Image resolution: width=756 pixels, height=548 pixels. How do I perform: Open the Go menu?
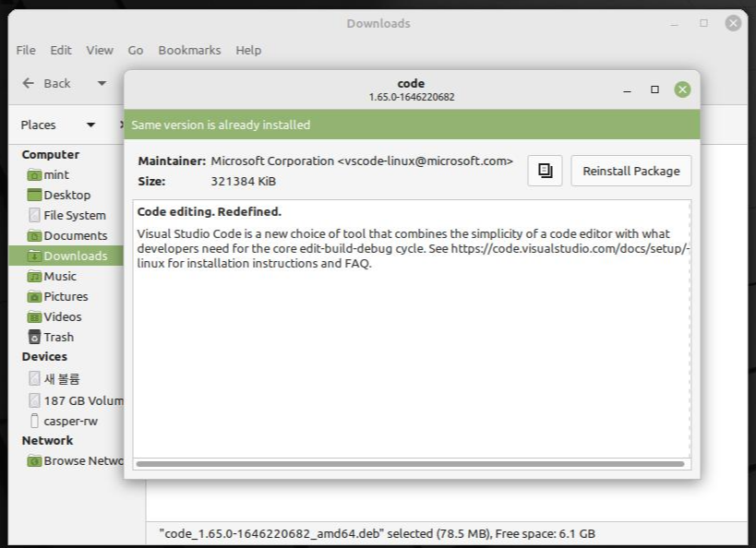click(136, 50)
